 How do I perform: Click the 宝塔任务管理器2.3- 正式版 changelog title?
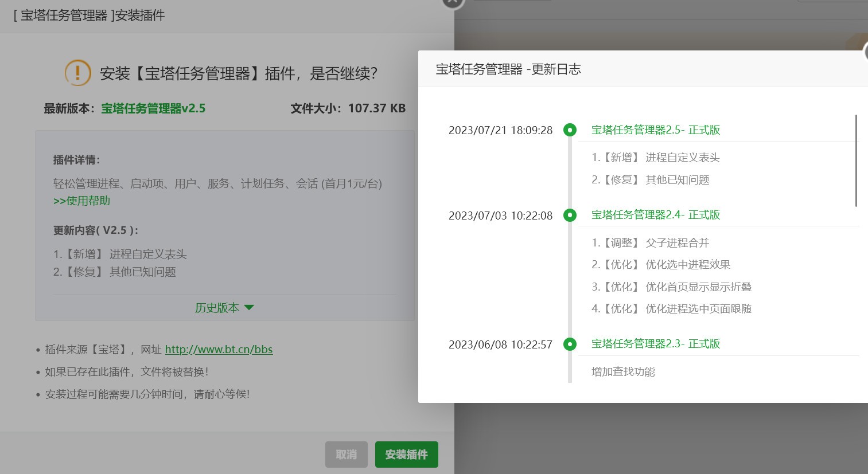[x=656, y=344]
